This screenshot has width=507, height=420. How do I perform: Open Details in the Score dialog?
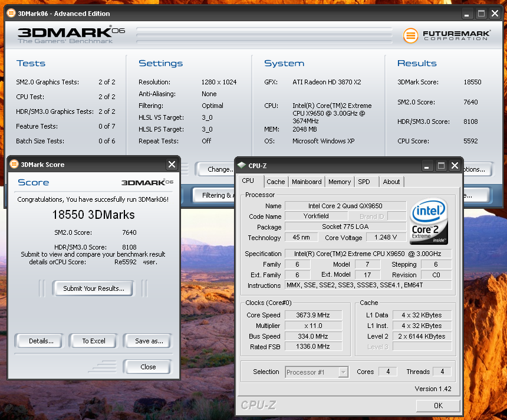[41, 341]
